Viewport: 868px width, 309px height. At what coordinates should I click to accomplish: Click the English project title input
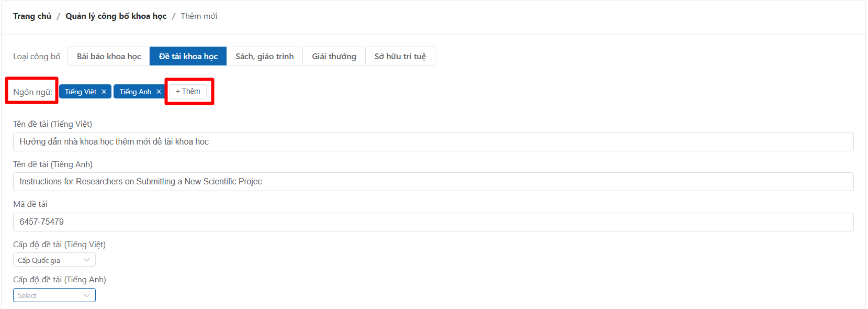[x=433, y=182]
